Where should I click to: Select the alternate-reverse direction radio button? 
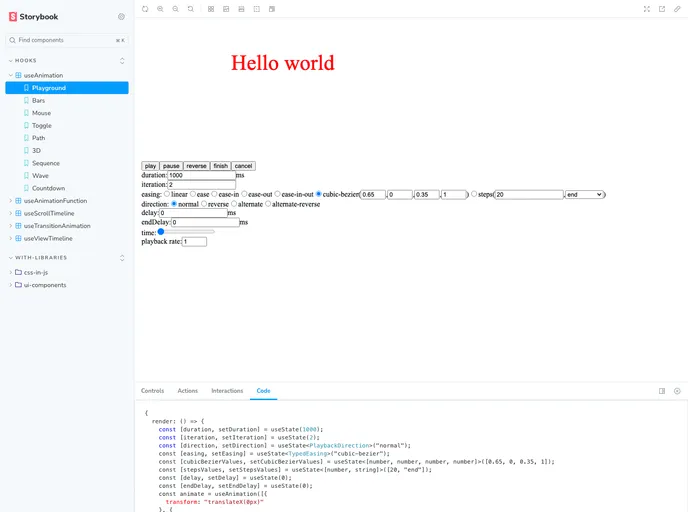coord(268,204)
